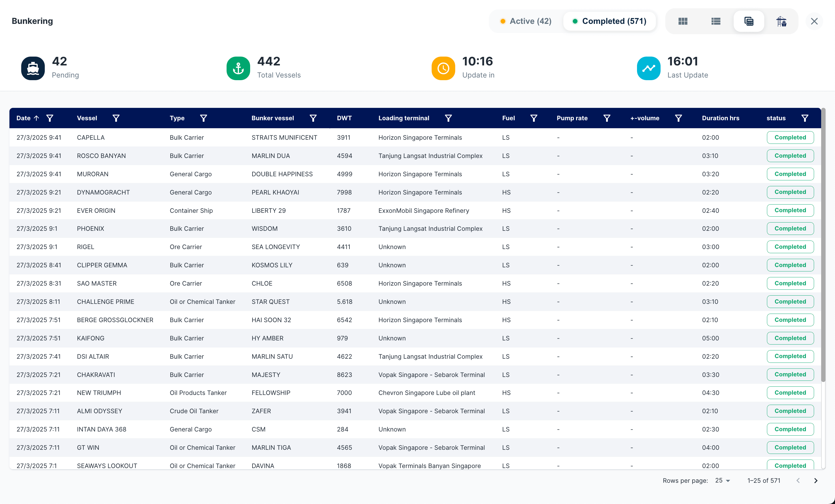The image size is (835, 504).
Task: Switch to Active (42) tab
Action: click(x=526, y=21)
